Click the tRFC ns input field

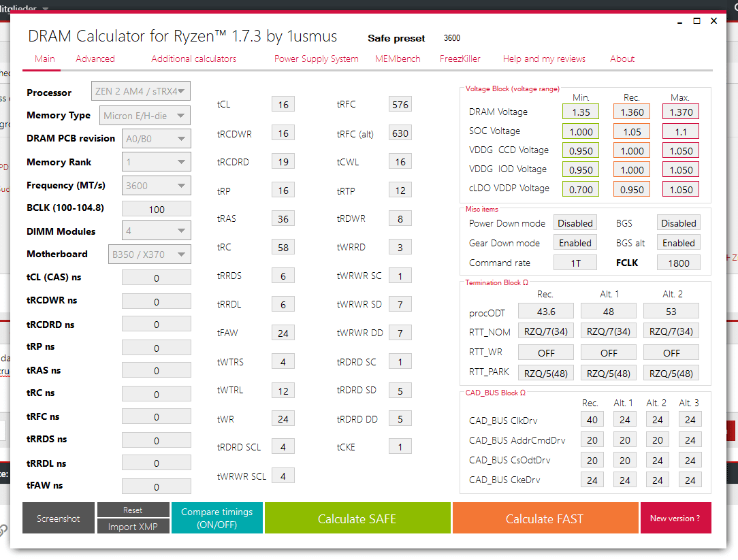(157, 417)
